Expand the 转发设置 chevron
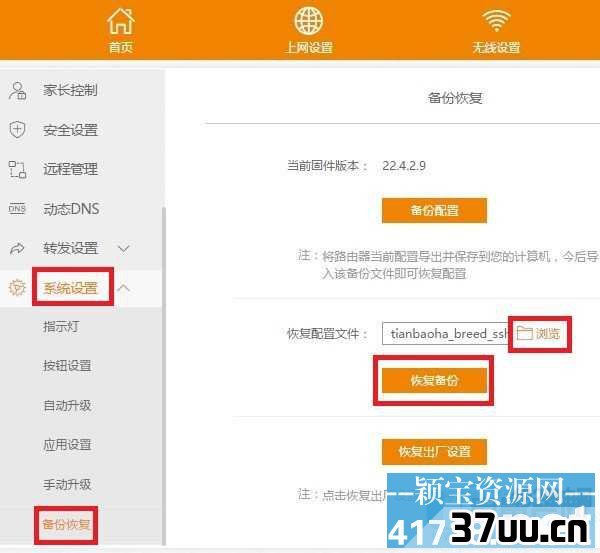Image resolution: width=600 pixels, height=553 pixels. point(124,249)
